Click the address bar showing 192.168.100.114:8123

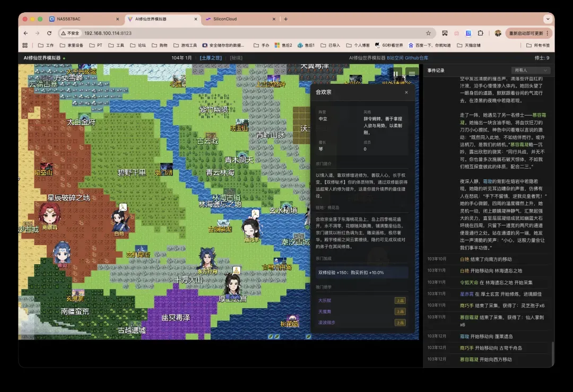[x=212, y=33]
